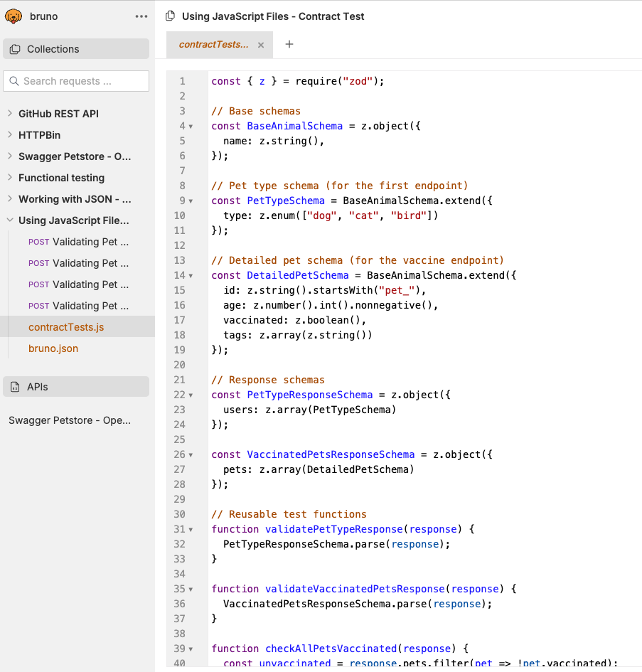The width and height of the screenshot is (642, 672).
Task: Expand the GitHub REST API collection
Action: point(10,114)
